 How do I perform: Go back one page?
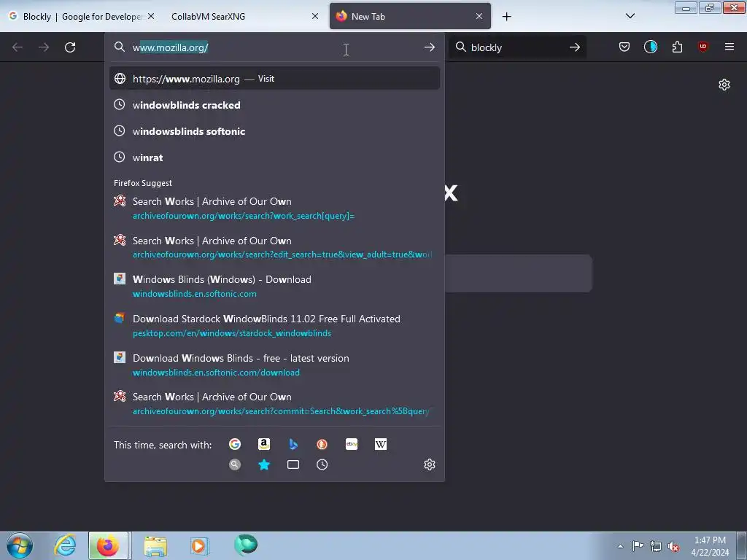tap(18, 47)
